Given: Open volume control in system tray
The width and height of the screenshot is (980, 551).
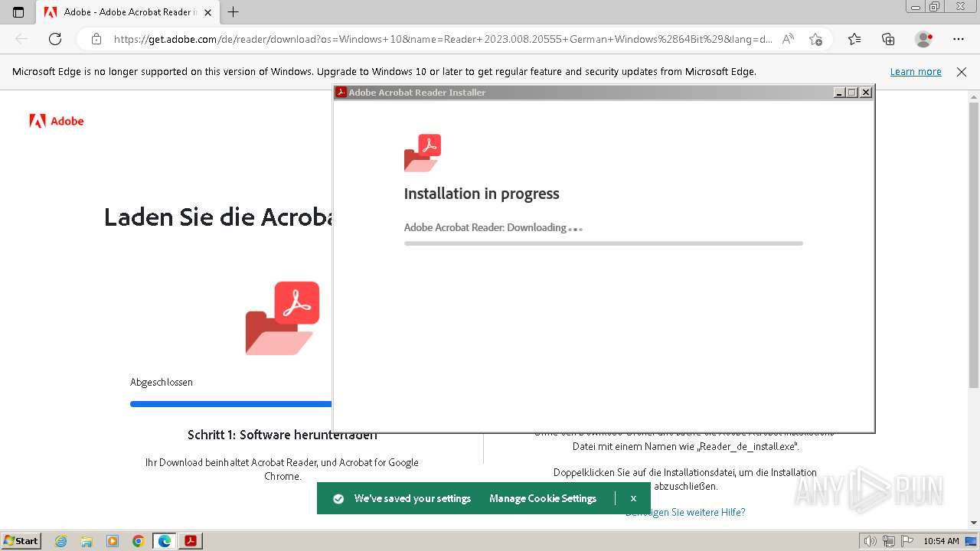Looking at the screenshot, I should 871,541.
